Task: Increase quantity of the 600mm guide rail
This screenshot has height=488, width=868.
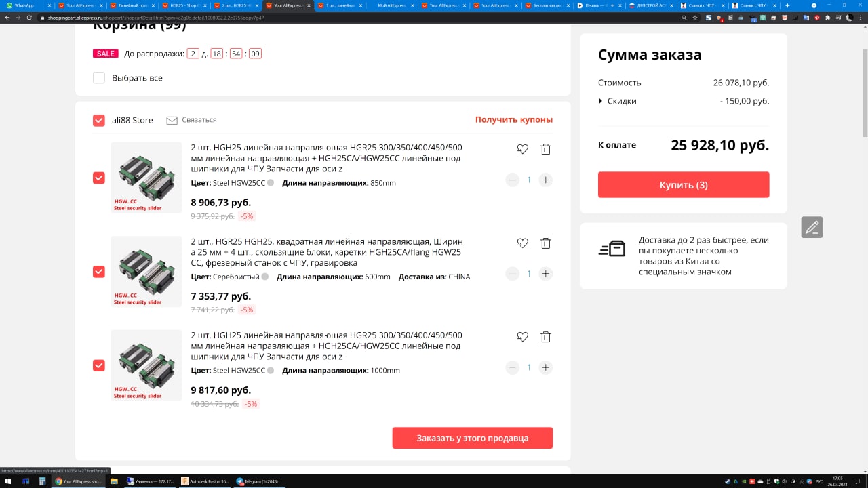Action: tap(546, 274)
